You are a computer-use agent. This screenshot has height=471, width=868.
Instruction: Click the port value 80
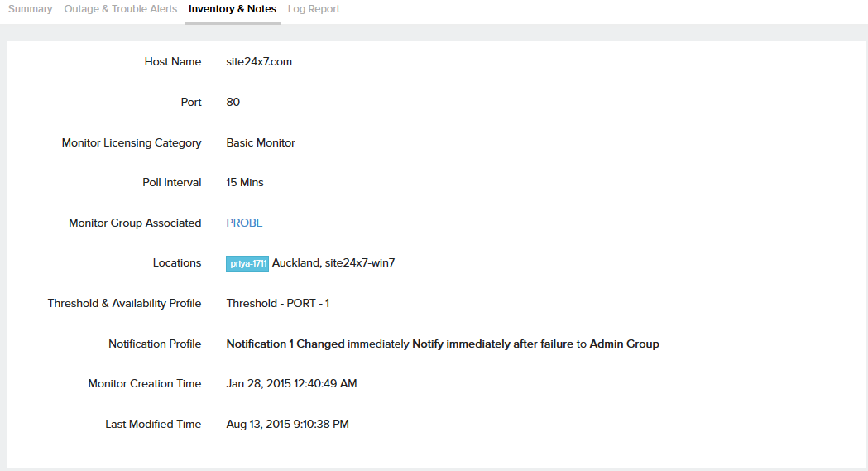click(x=233, y=102)
